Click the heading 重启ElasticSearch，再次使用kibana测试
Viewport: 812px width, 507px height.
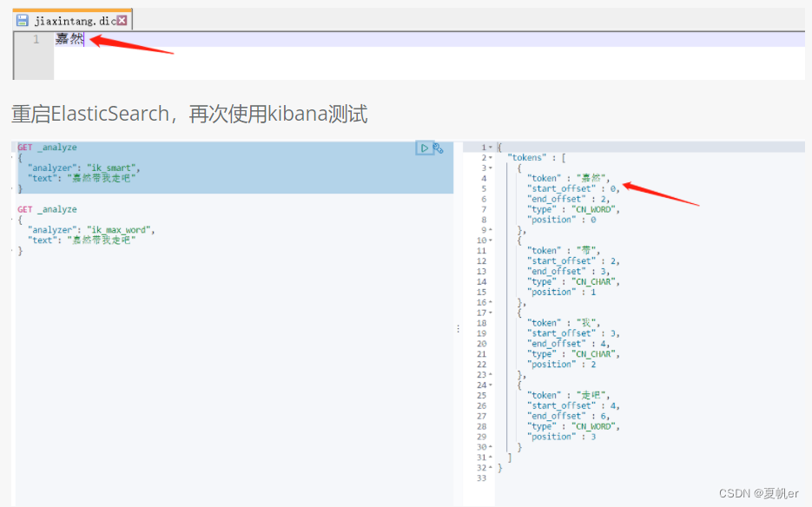(x=189, y=114)
